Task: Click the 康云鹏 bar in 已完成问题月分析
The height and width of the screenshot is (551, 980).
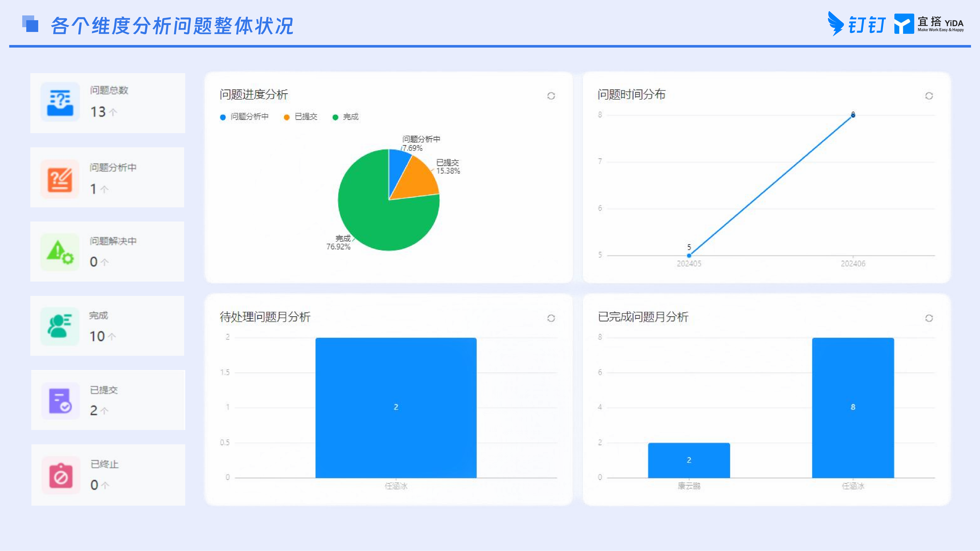Action: pyautogui.click(x=689, y=460)
